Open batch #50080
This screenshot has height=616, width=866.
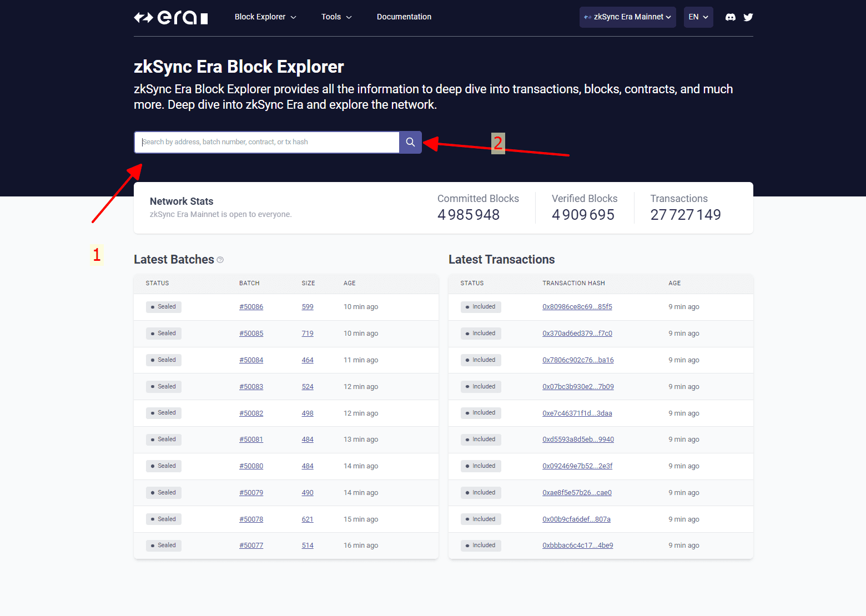[x=251, y=466]
